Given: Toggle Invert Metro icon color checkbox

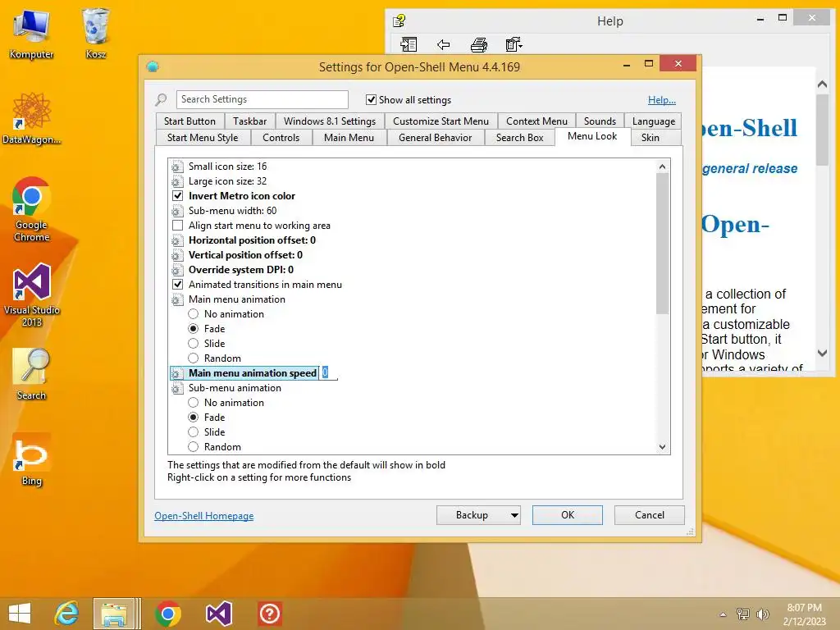Looking at the screenshot, I should click(x=177, y=196).
